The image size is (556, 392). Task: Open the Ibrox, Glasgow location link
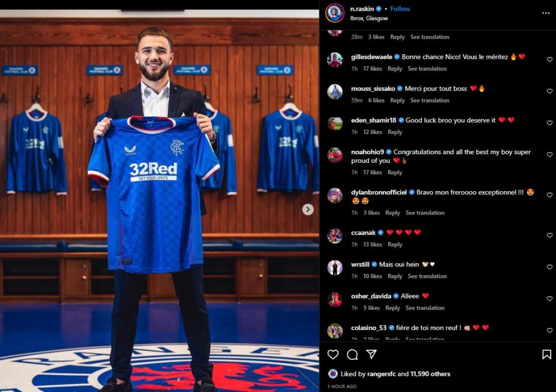pyautogui.click(x=369, y=18)
